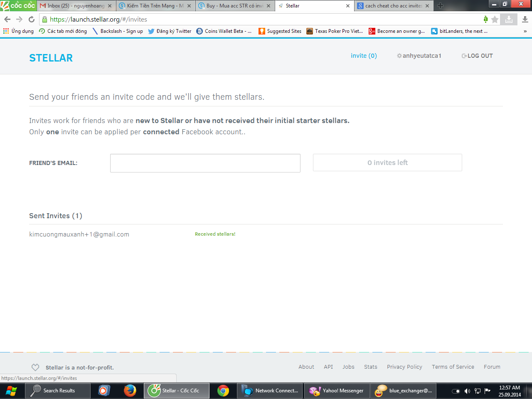Image resolution: width=532 pixels, height=399 pixels.
Task: Launch Google Chrome from the taskbar
Action: click(x=223, y=391)
